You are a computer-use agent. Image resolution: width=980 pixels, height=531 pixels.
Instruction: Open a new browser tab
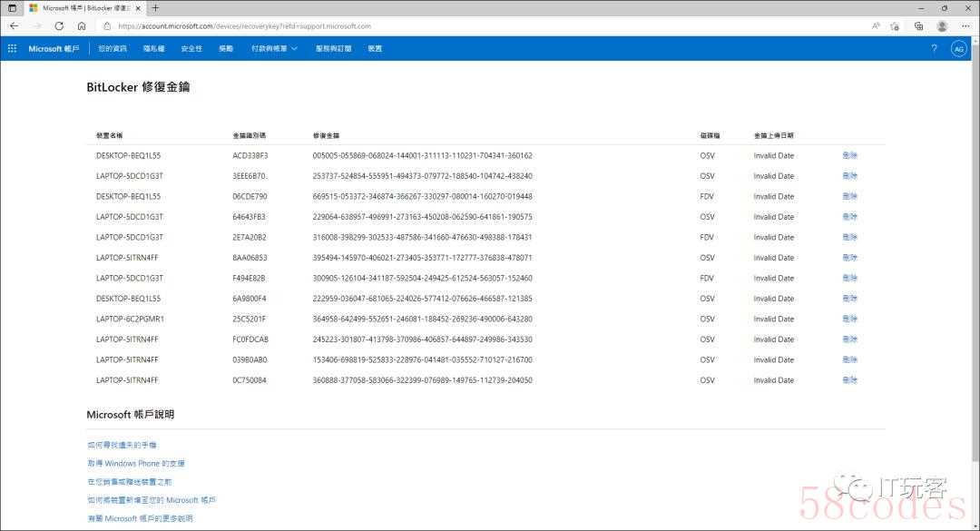click(155, 7)
